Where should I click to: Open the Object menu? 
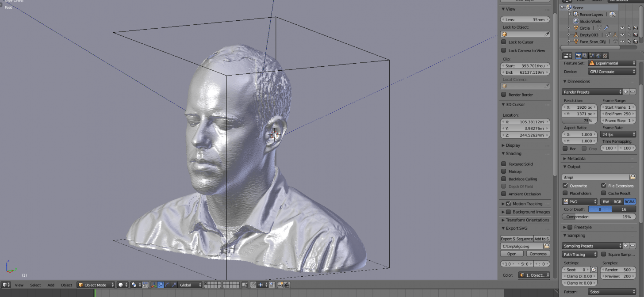tap(66, 285)
